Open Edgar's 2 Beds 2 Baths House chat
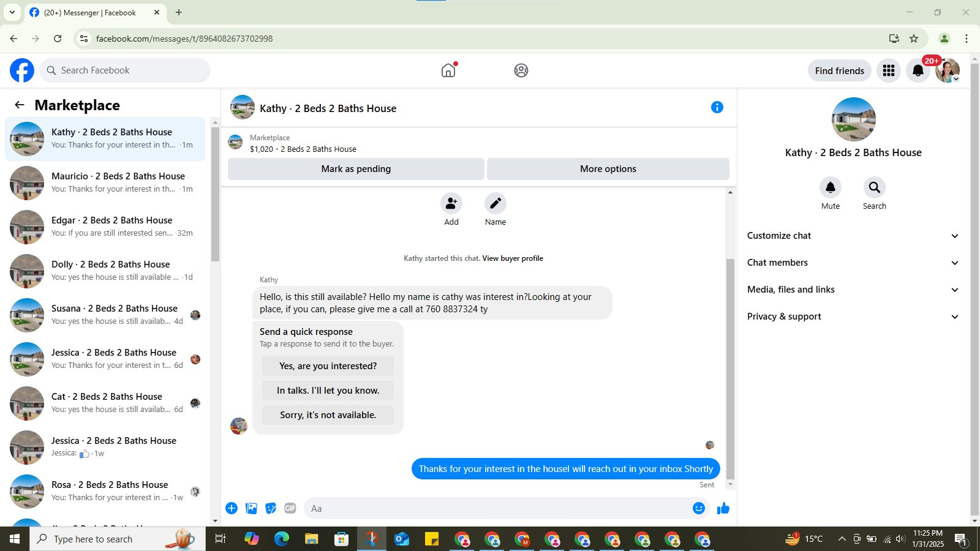 coord(105,227)
